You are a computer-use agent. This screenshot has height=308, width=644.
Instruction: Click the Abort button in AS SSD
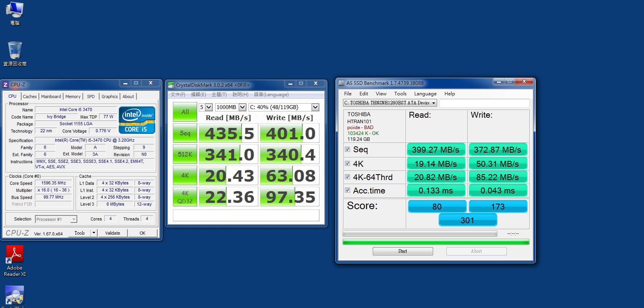476,251
